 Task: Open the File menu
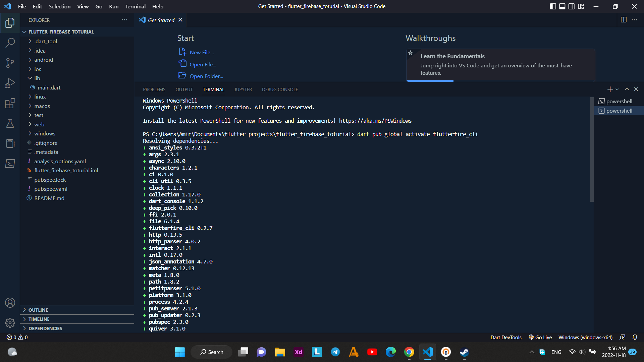(22, 6)
